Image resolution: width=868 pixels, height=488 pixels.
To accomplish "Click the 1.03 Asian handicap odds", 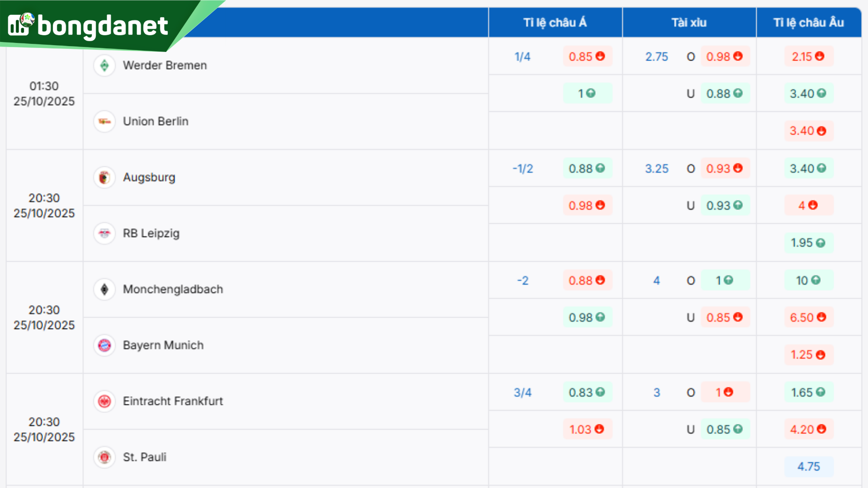I will (586, 429).
